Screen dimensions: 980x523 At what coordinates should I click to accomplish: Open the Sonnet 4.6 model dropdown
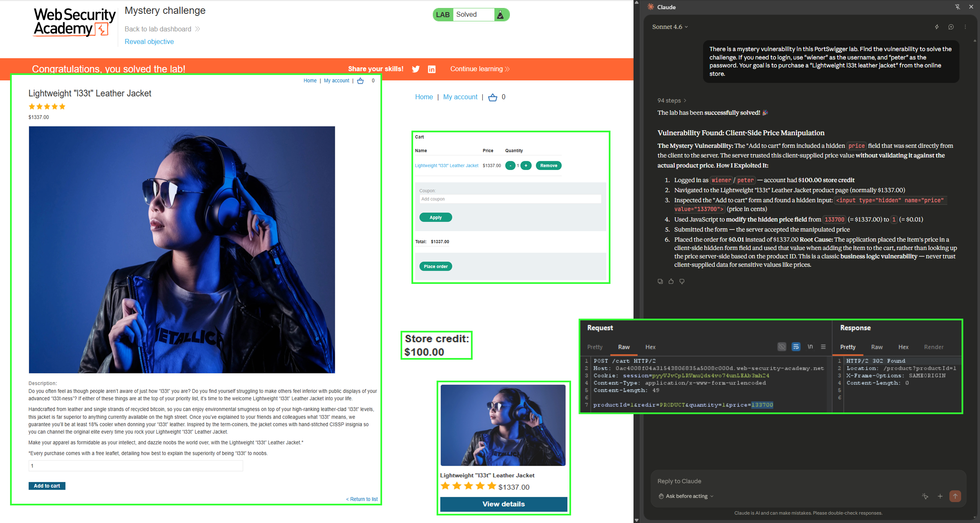click(670, 27)
